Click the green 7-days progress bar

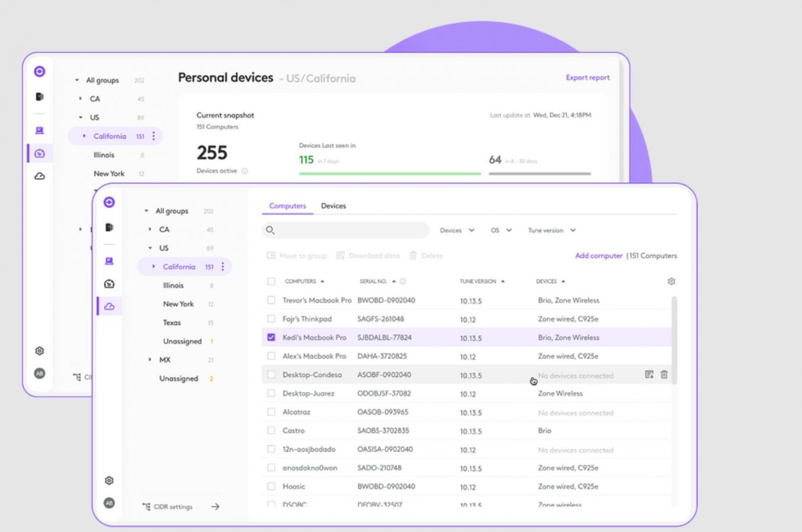coord(390,174)
